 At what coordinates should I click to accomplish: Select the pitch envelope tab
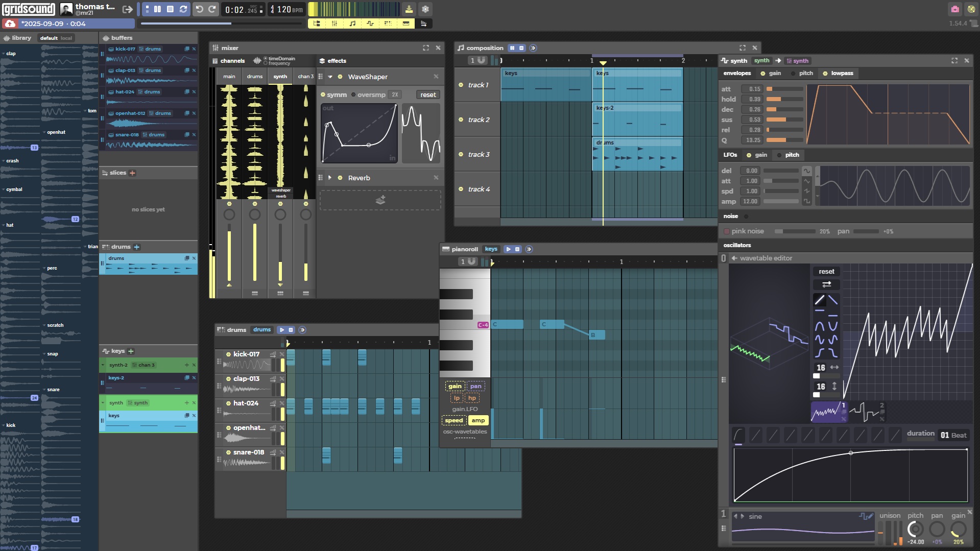(x=802, y=74)
